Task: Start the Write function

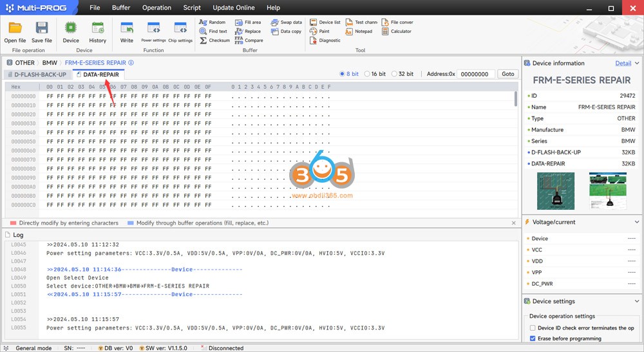Action: click(x=127, y=32)
